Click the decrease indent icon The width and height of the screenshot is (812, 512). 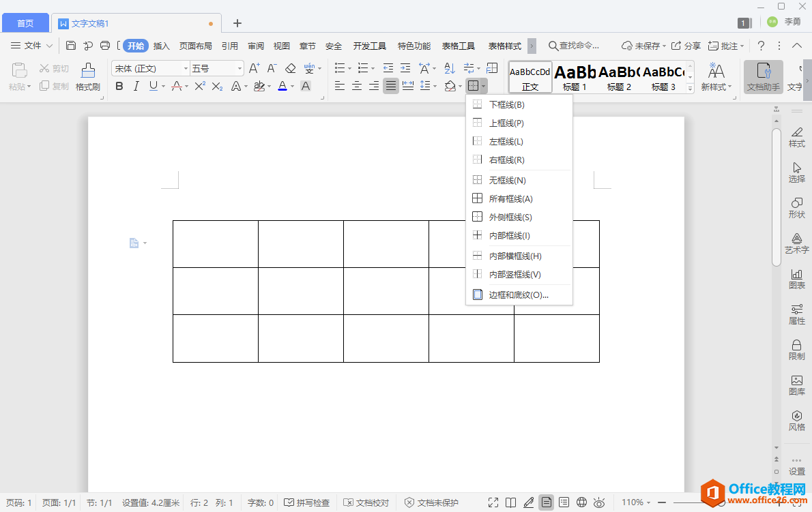(388, 68)
